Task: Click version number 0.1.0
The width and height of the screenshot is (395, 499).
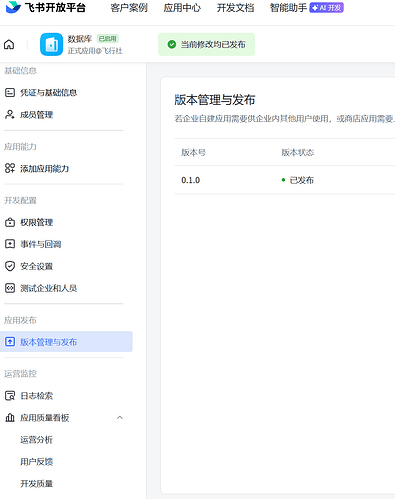Action: pos(191,180)
